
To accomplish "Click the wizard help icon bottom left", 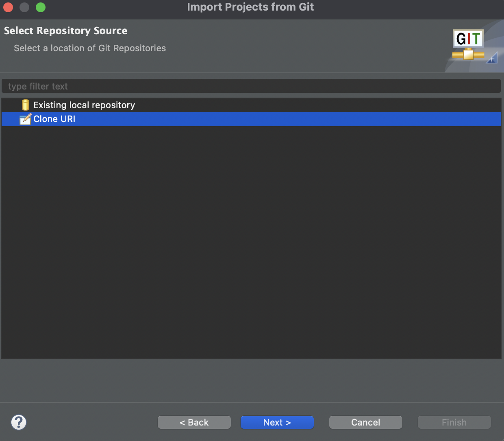I will click(18, 422).
